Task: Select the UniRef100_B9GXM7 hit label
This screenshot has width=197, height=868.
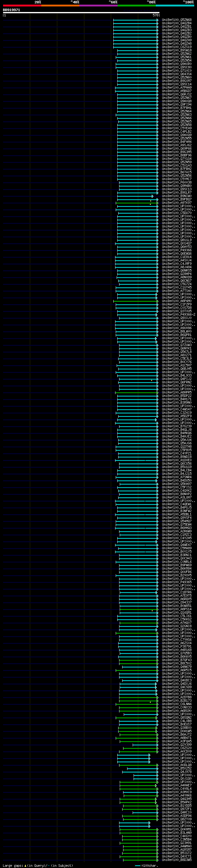Action: point(177,81)
